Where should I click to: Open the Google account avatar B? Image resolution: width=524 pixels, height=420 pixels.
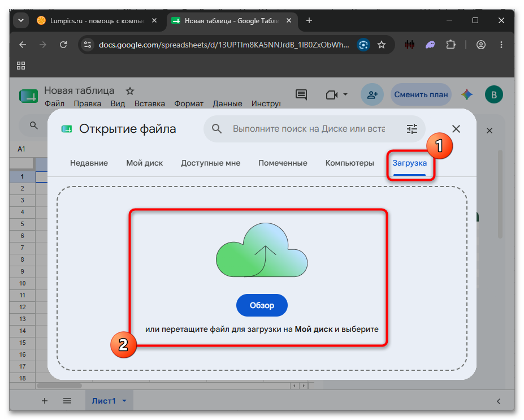pyautogui.click(x=493, y=94)
